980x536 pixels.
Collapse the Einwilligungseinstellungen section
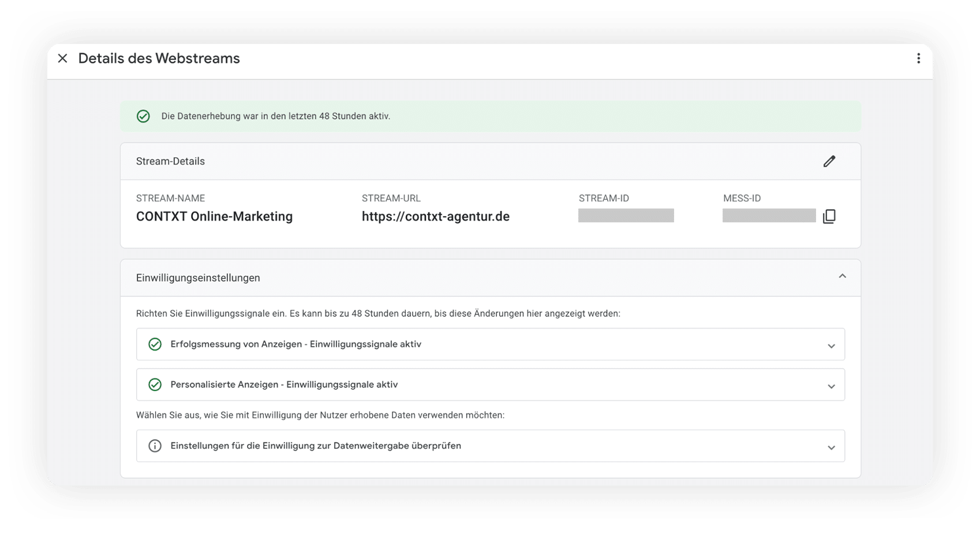point(842,277)
